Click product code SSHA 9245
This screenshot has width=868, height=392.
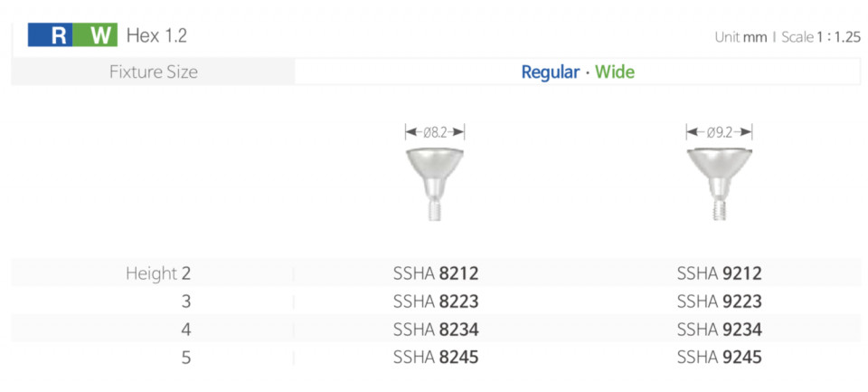pos(720,358)
